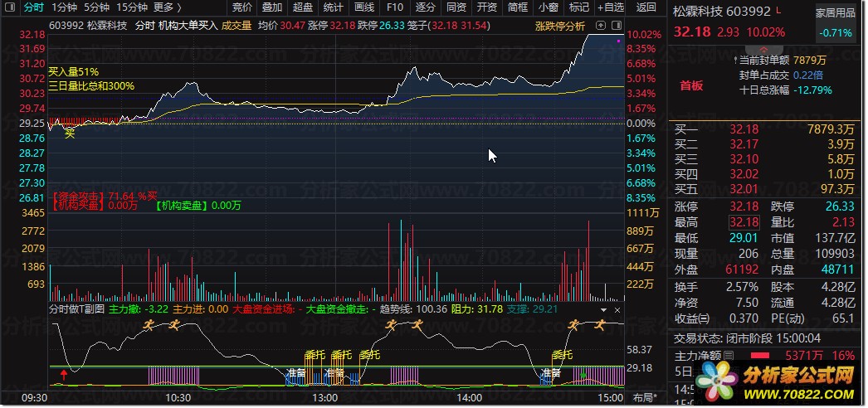Switch to the 5分钟 period tab
The image size is (868, 408).
pos(97,7)
